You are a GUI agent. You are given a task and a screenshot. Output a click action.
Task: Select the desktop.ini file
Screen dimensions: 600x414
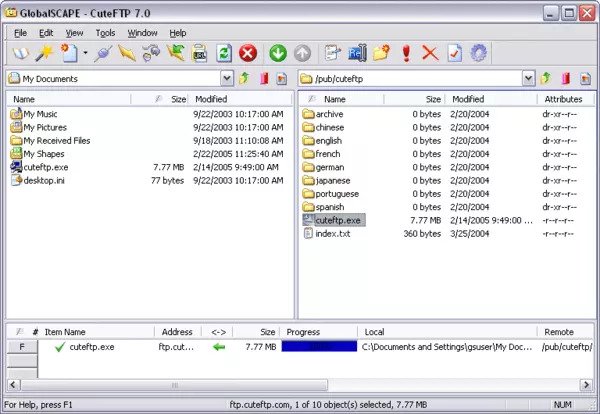38,180
